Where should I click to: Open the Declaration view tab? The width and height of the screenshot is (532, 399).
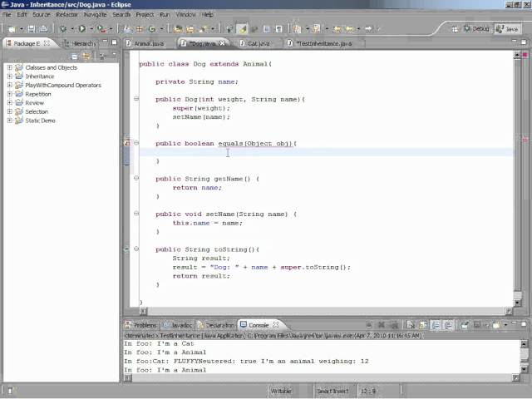click(x=216, y=325)
